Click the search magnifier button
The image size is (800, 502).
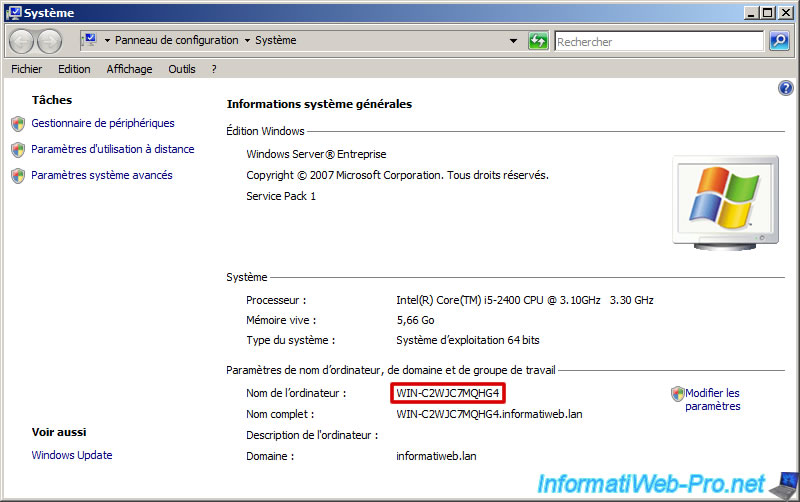coord(779,40)
